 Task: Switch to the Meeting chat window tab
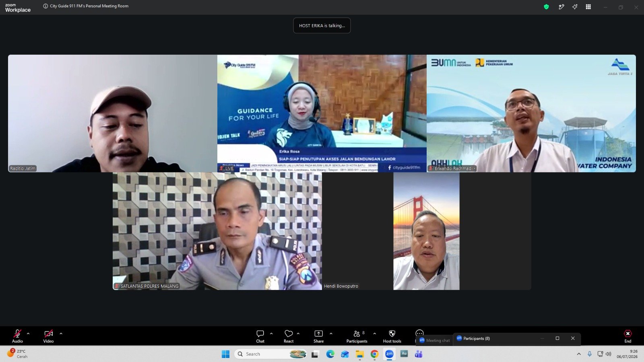[434, 340]
